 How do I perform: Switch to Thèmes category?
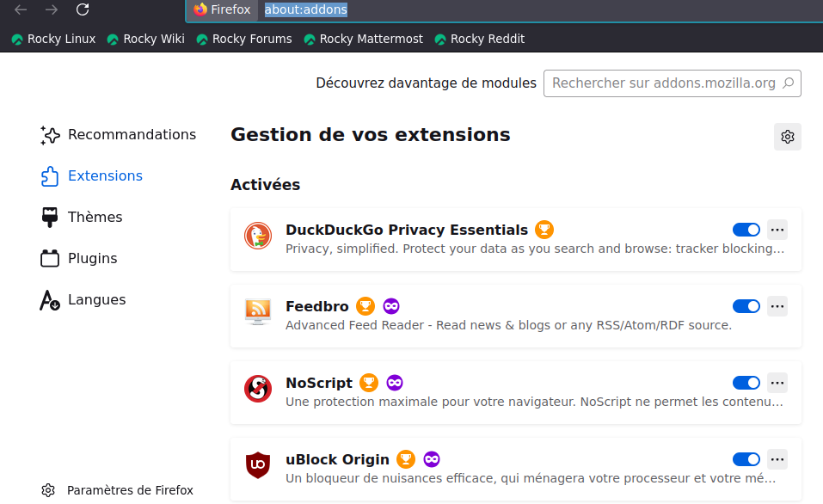click(82, 218)
